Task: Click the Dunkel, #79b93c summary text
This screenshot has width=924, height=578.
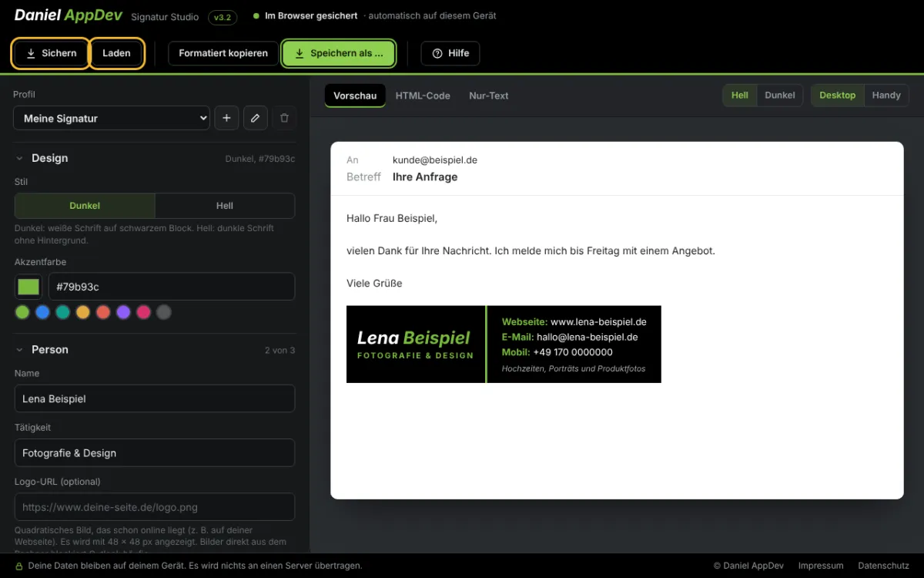Action: click(x=260, y=159)
